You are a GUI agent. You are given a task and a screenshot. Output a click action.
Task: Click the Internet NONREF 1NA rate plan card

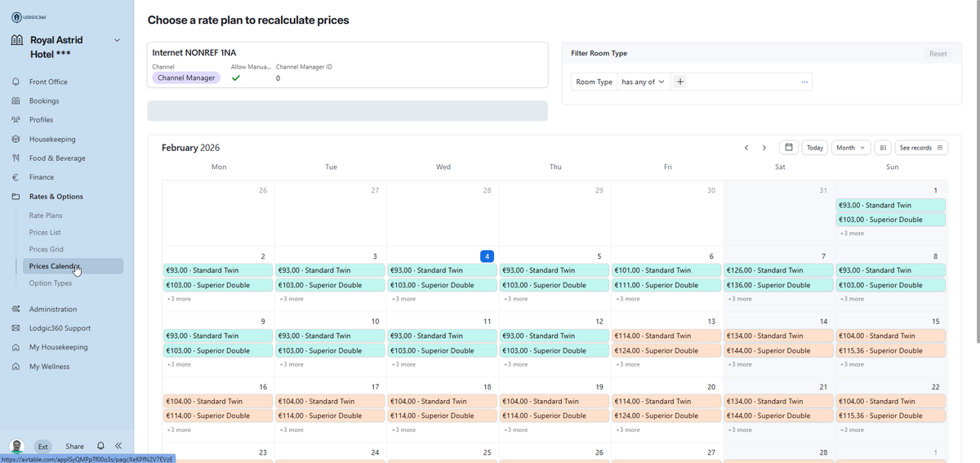point(347,65)
